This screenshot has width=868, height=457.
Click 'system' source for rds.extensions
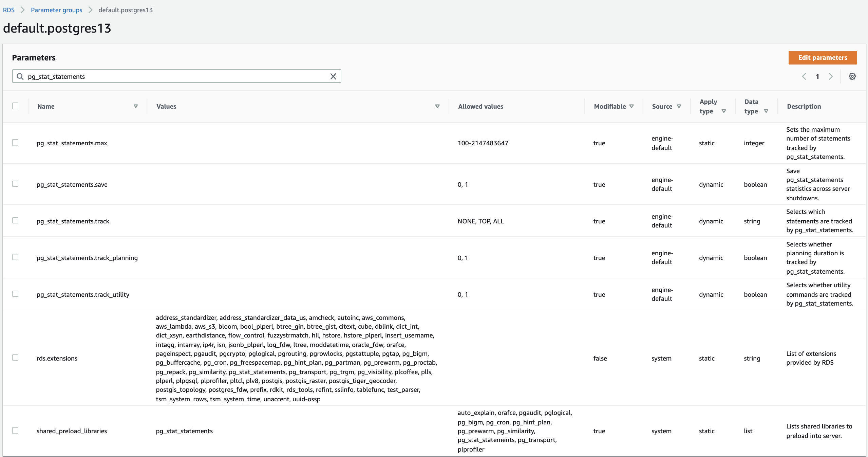[661, 359]
